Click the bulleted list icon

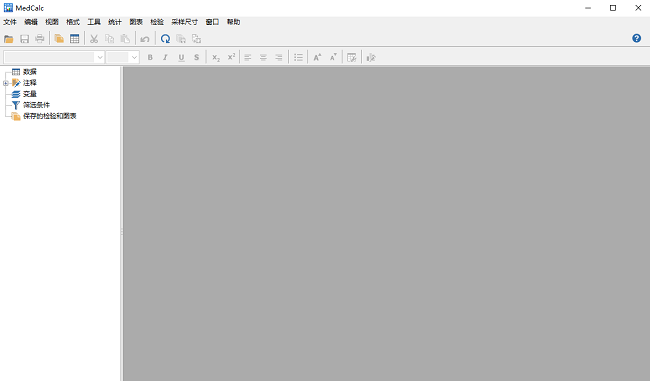(x=298, y=58)
